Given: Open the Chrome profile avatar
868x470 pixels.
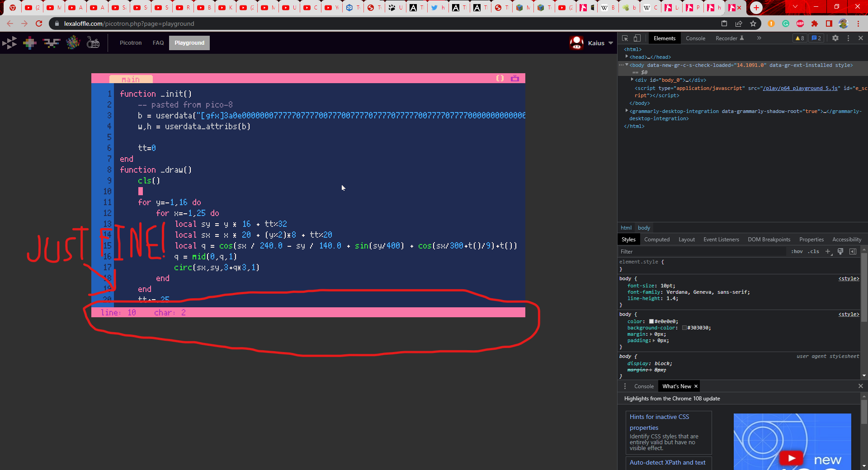Looking at the screenshot, I should (844, 23).
